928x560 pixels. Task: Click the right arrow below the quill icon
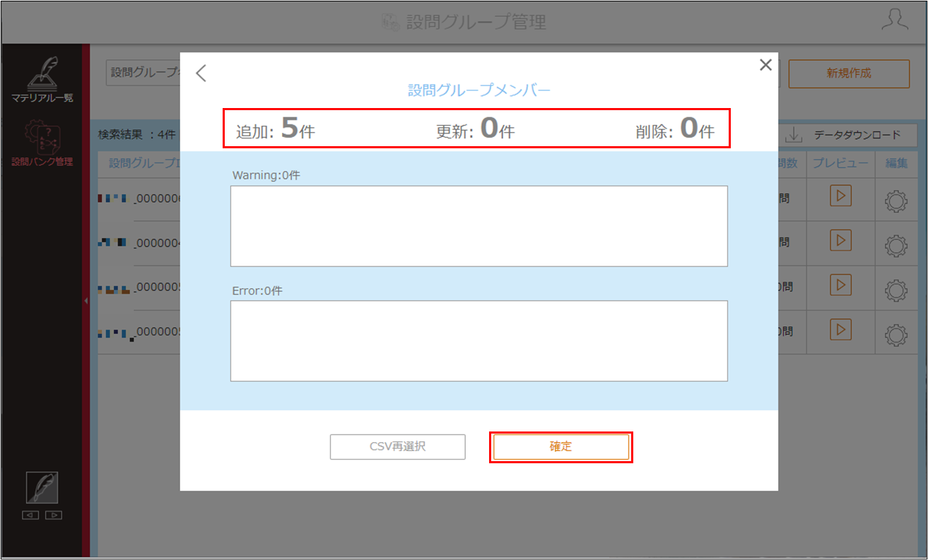coord(54,515)
